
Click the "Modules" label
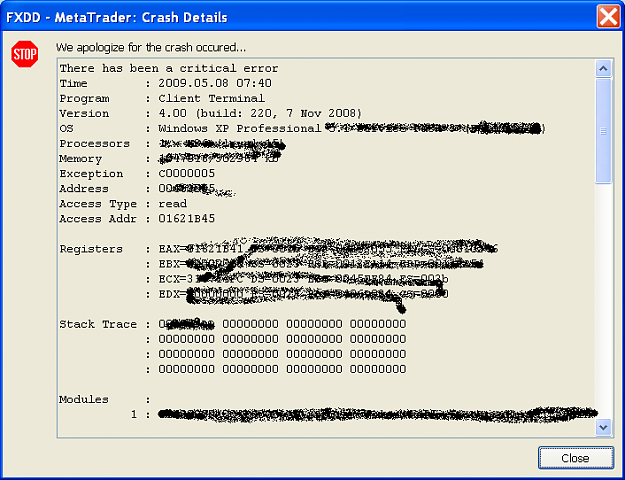point(84,399)
